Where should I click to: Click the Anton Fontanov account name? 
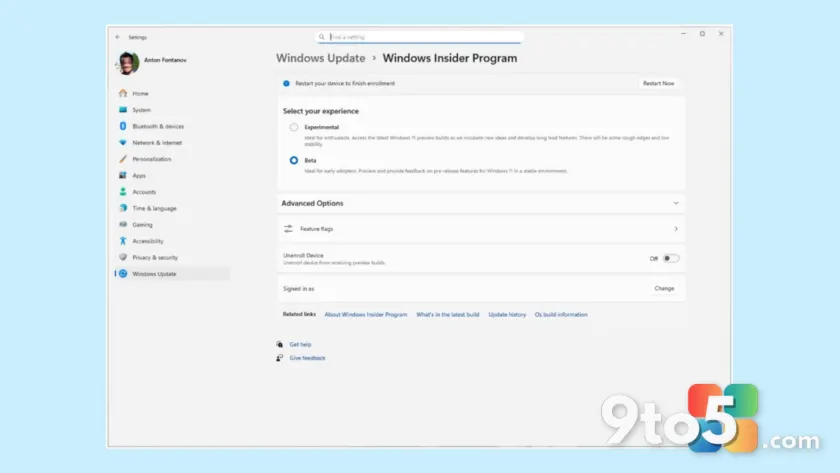point(165,60)
